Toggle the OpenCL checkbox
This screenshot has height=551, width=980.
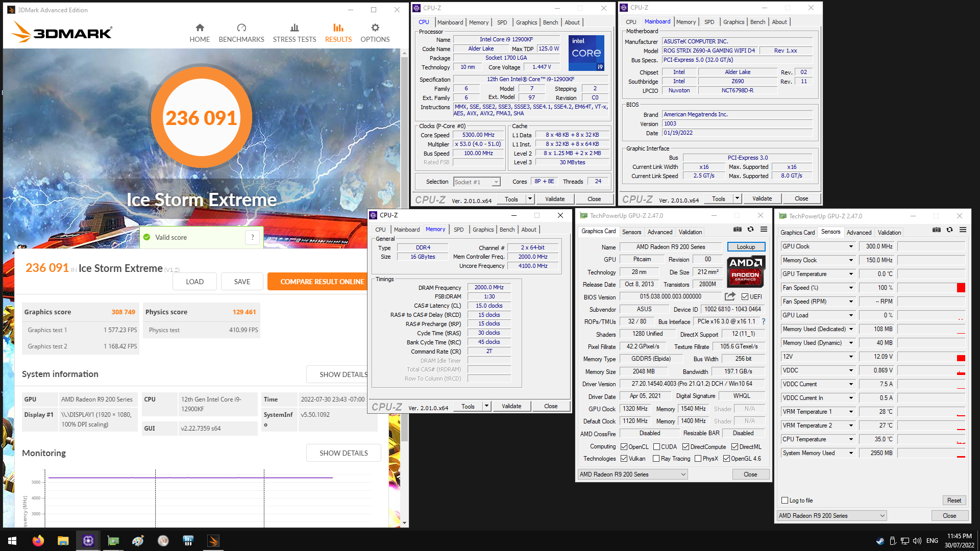(x=624, y=447)
